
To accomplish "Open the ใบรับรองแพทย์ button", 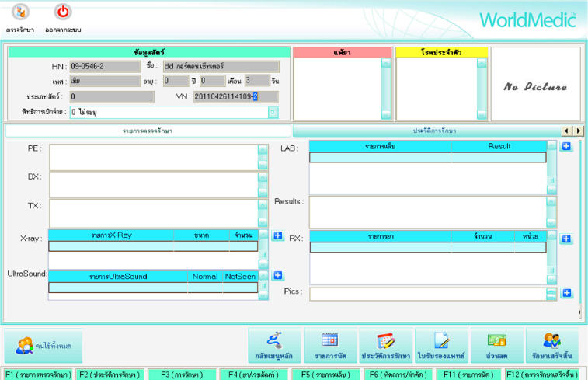I will point(441,346).
